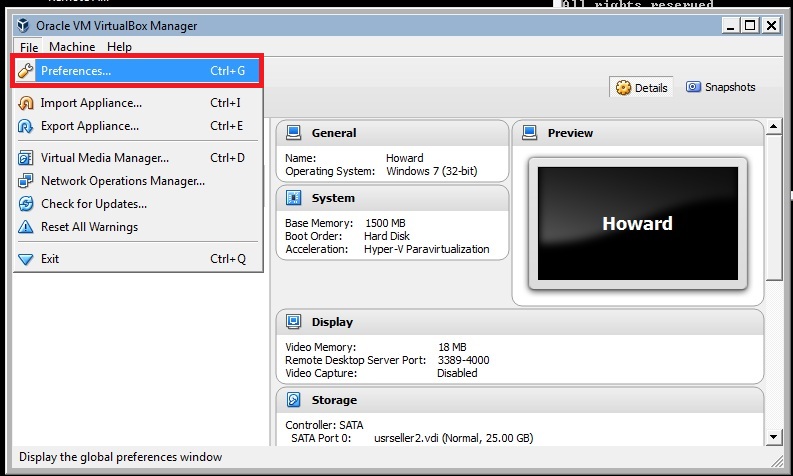The image size is (793, 476).
Task: Click the Export Appliance icon
Action: point(25,126)
